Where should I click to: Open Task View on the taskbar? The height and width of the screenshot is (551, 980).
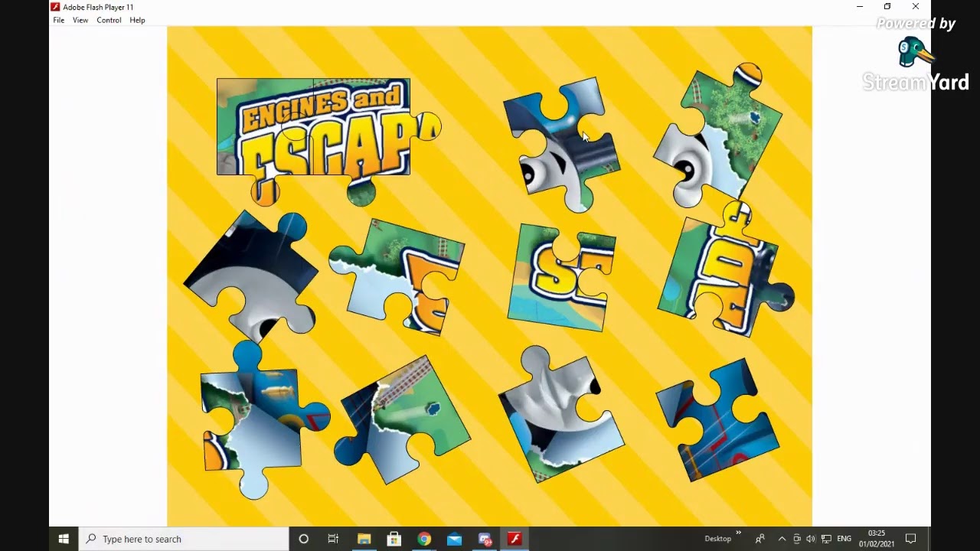point(333,539)
